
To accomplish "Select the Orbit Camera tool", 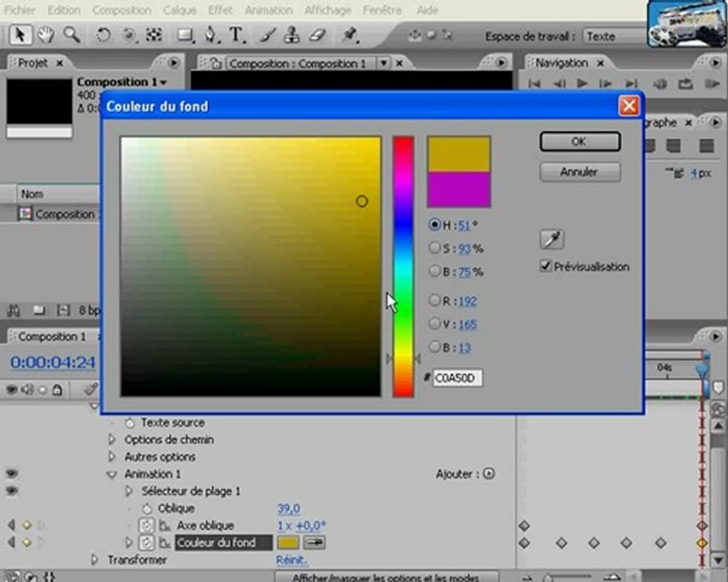I will (129, 35).
